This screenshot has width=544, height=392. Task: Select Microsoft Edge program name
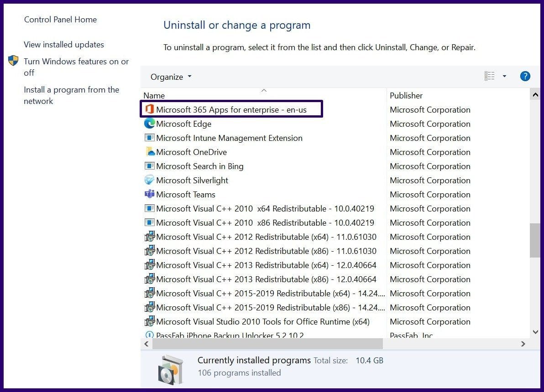tap(183, 124)
